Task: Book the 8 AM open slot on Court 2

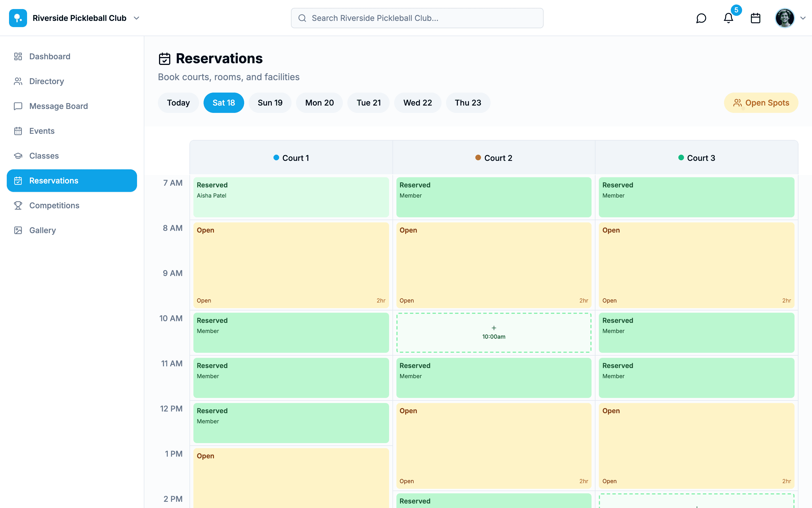Action: coord(494,265)
